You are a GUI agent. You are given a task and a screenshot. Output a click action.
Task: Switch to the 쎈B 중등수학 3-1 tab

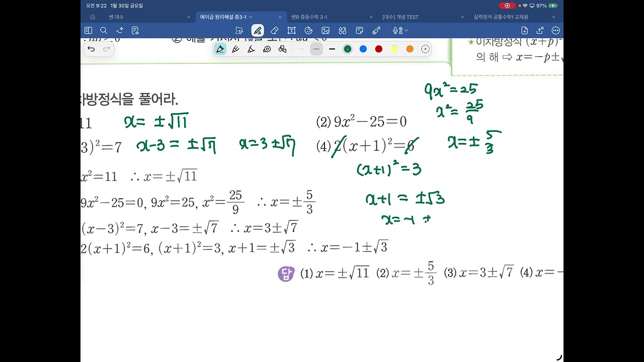pyautogui.click(x=309, y=17)
